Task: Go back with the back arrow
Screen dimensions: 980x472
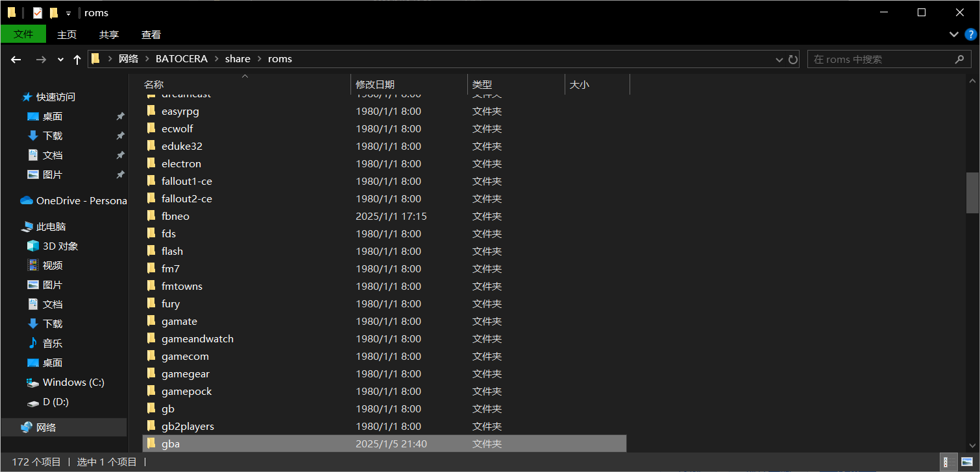Action: [x=16, y=59]
